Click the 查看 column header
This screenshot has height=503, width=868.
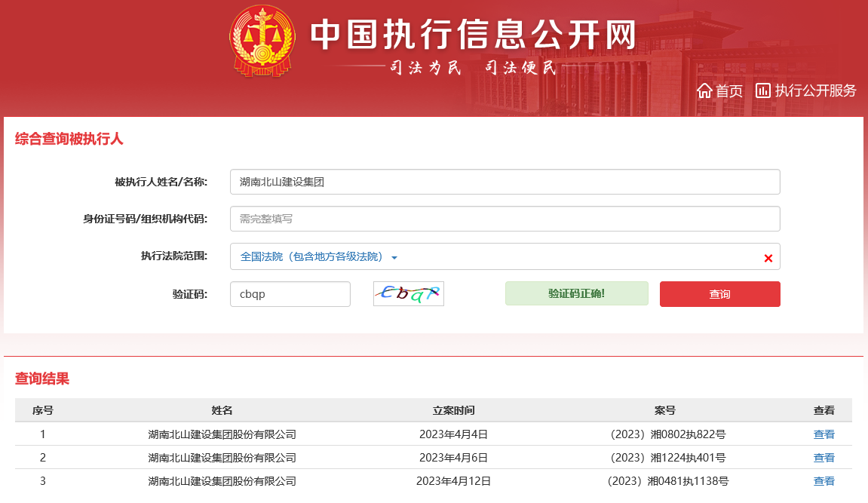pyautogui.click(x=824, y=410)
